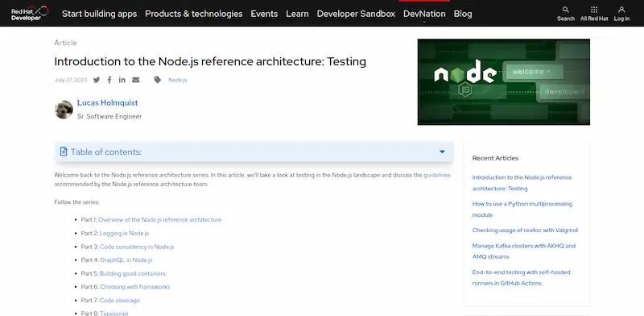This screenshot has height=316, width=644.
Task: Open Part 7: Code coverage
Action: coord(119,301)
